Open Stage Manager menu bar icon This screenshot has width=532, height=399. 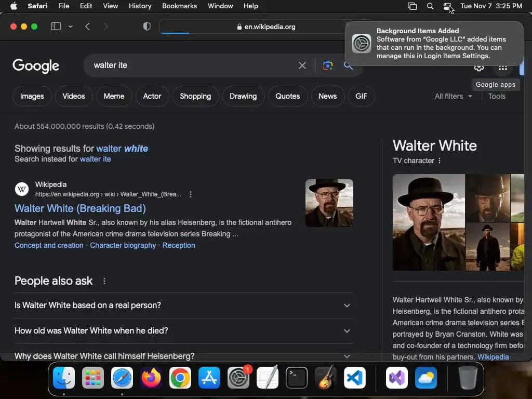[x=412, y=6]
